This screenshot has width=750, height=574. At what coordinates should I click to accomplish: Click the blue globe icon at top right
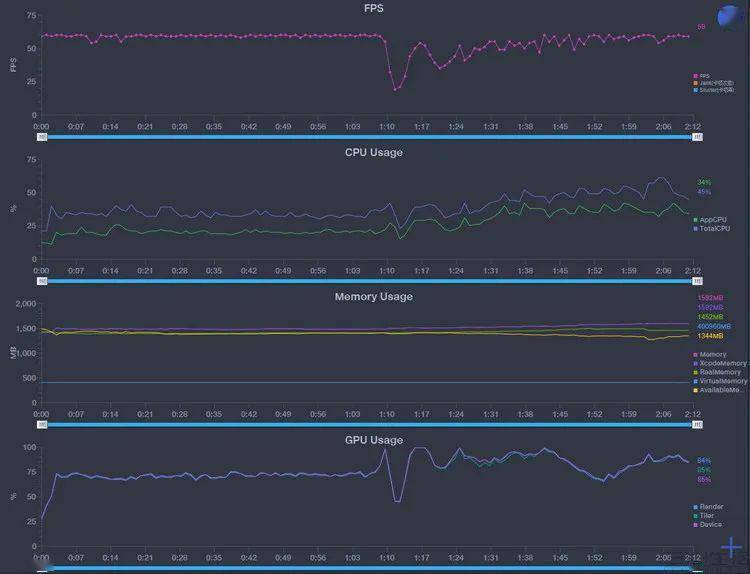coord(731,17)
